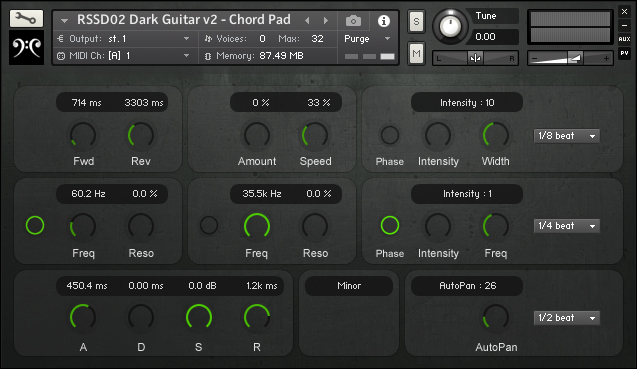The height and width of the screenshot is (369, 637).
Task: Click the Intensity : 10 readout
Action: point(467,103)
